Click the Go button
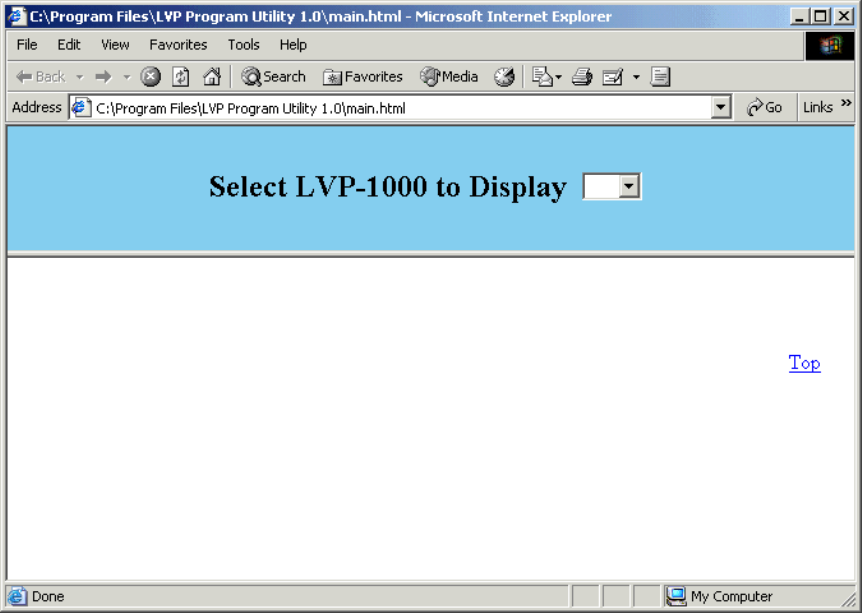862x613 pixels. click(x=764, y=107)
